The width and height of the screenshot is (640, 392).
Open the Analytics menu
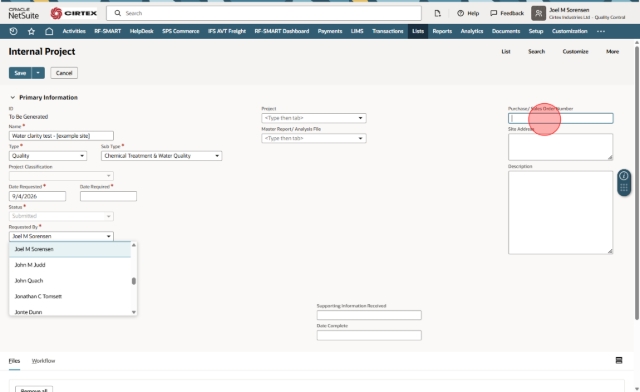tap(472, 31)
